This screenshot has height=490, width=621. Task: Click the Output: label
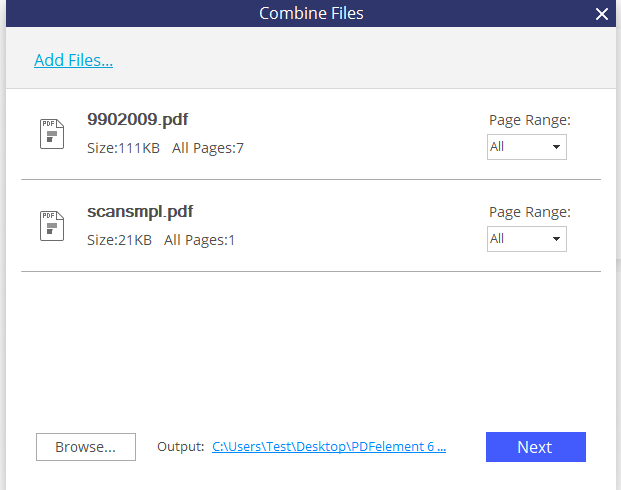pyautogui.click(x=181, y=447)
